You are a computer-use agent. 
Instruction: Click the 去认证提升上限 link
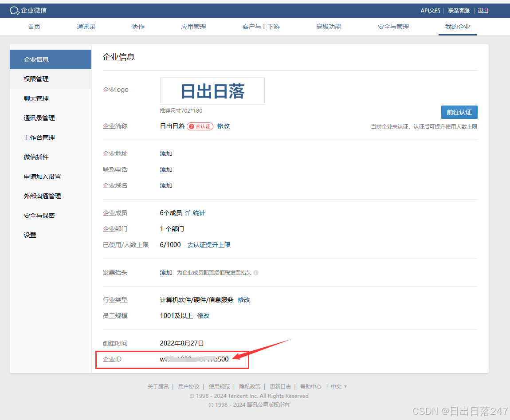coord(209,245)
